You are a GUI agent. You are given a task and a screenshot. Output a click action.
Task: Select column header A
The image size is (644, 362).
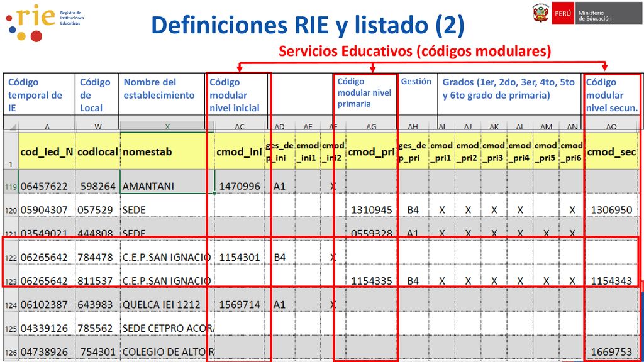(x=47, y=126)
